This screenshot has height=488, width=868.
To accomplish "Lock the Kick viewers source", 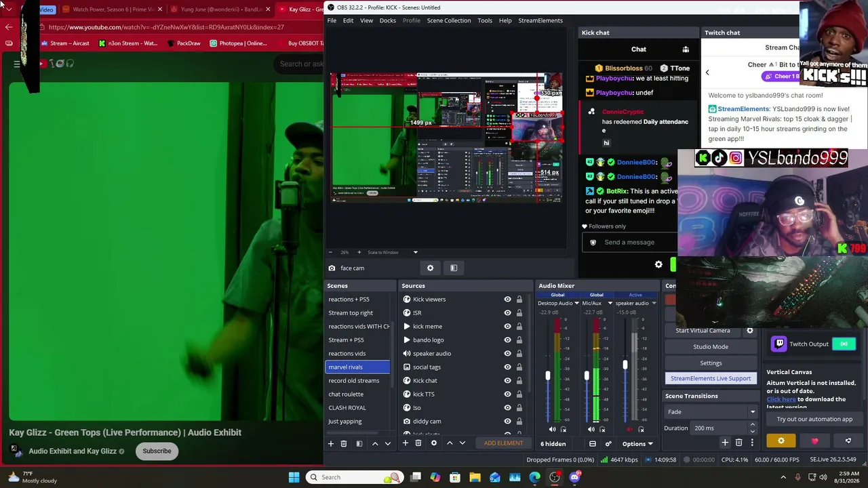I will 519,299.
